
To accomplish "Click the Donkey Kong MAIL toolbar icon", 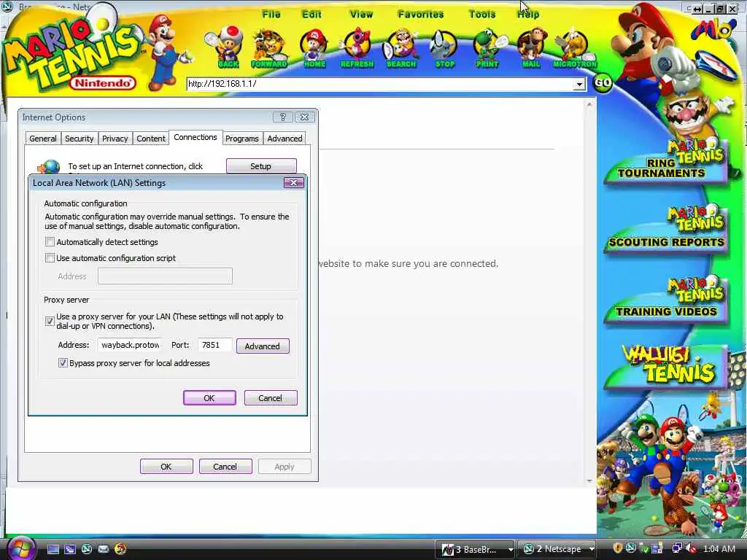I will pos(531,47).
